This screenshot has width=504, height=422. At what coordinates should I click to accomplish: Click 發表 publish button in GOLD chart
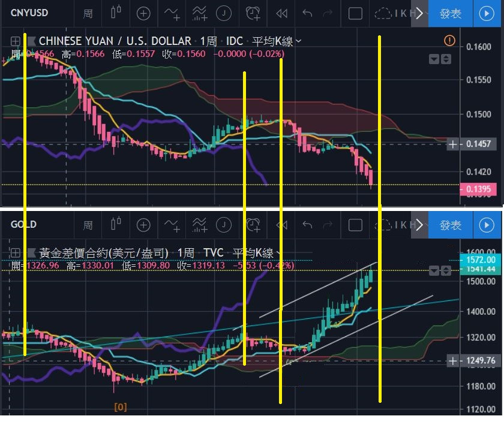451,225
